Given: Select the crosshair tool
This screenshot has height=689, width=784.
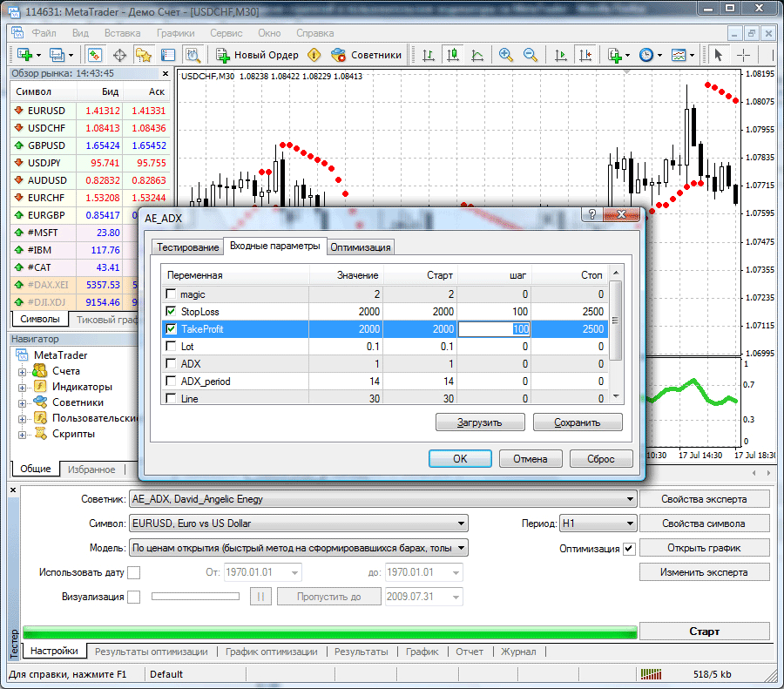Looking at the screenshot, I should [x=744, y=55].
